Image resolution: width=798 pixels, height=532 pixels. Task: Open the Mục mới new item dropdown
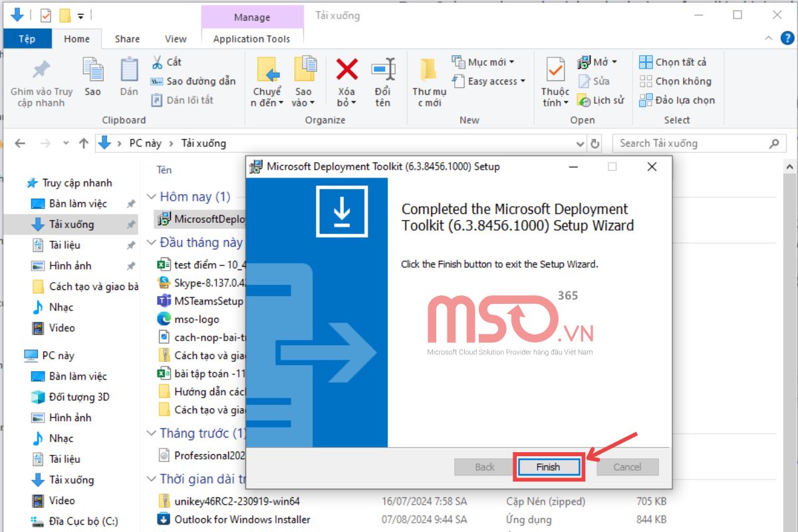click(x=483, y=62)
